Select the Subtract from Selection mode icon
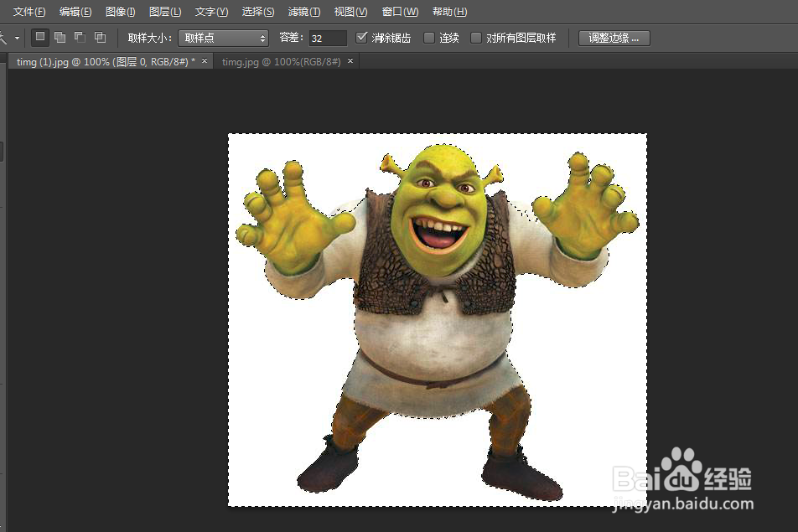Image resolution: width=798 pixels, height=532 pixels. pyautogui.click(x=80, y=37)
